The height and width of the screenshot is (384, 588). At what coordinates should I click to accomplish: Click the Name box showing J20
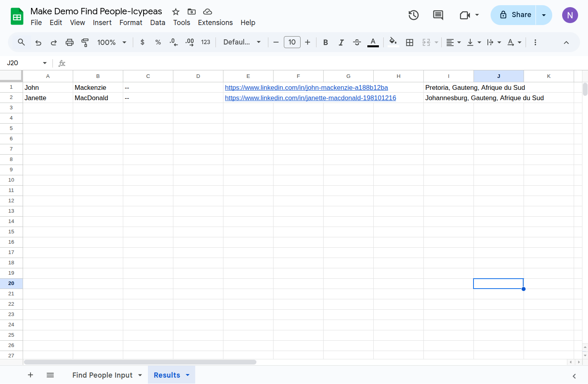point(27,63)
